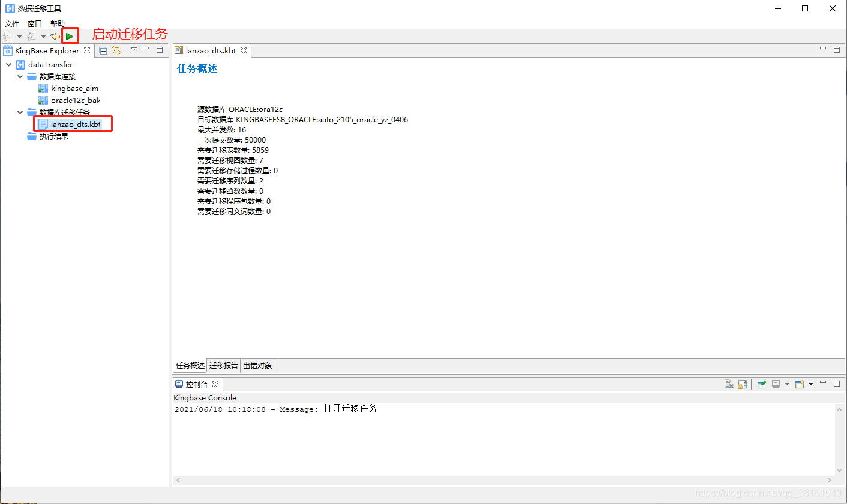The width and height of the screenshot is (847, 504).
Task: Close the KingBase Explorer tab
Action: coord(87,50)
